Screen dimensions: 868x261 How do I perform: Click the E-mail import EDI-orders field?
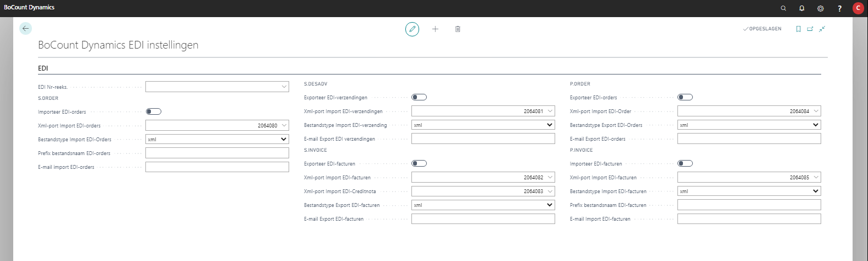[217, 167]
